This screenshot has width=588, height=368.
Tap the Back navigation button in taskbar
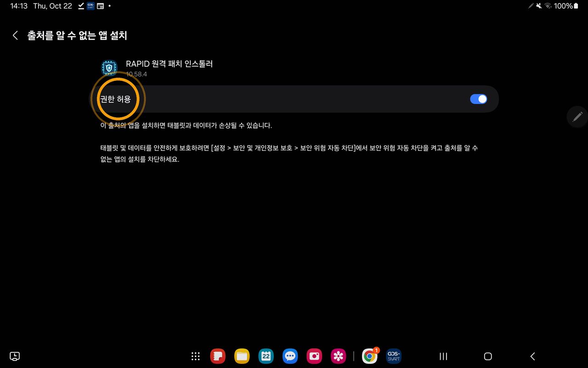(532, 356)
